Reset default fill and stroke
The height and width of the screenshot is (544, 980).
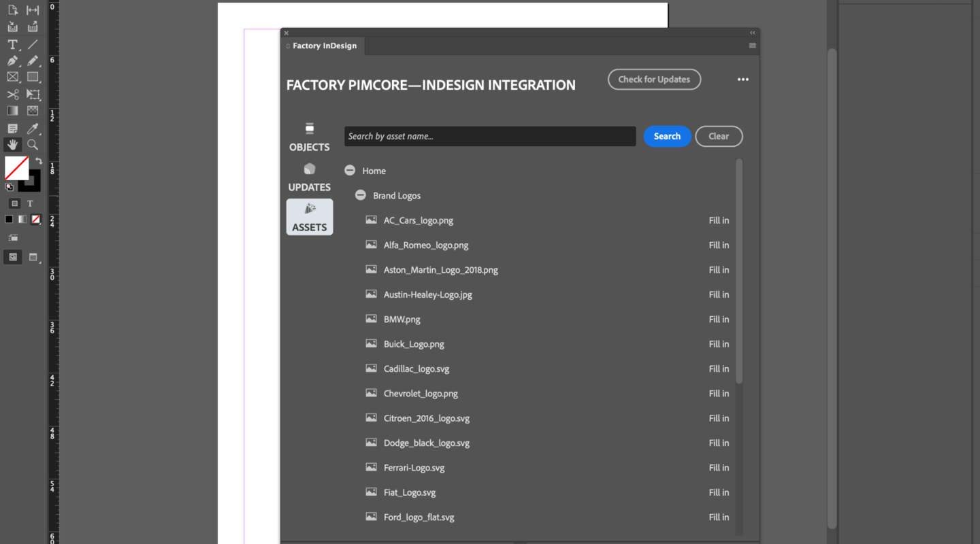click(9, 187)
